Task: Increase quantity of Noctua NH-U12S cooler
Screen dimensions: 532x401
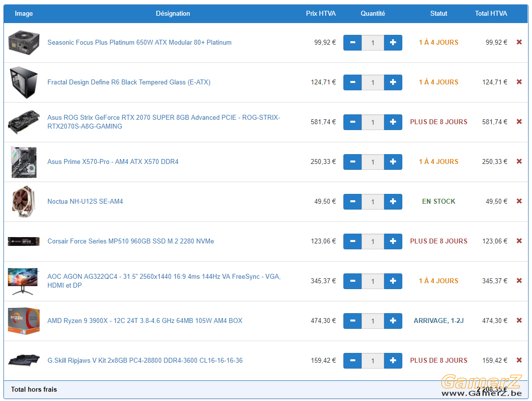Action: [393, 202]
